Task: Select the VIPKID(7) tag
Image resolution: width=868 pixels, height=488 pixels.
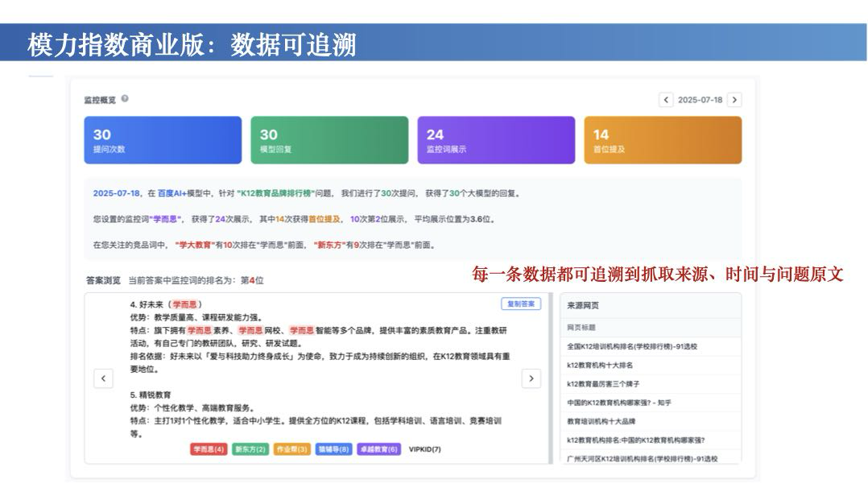Action: (424, 449)
